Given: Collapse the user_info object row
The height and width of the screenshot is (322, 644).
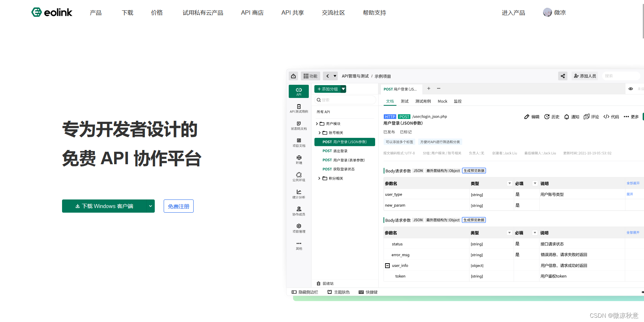Looking at the screenshot, I should coord(387,266).
